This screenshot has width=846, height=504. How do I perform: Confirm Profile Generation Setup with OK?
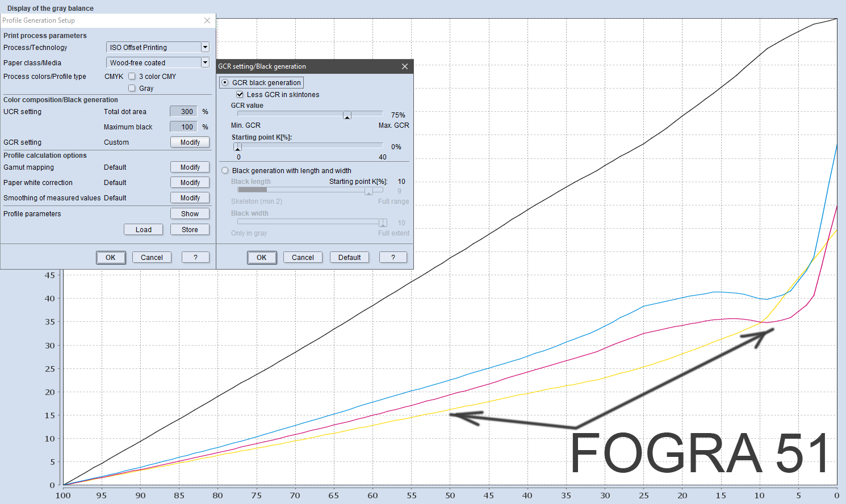click(x=111, y=258)
